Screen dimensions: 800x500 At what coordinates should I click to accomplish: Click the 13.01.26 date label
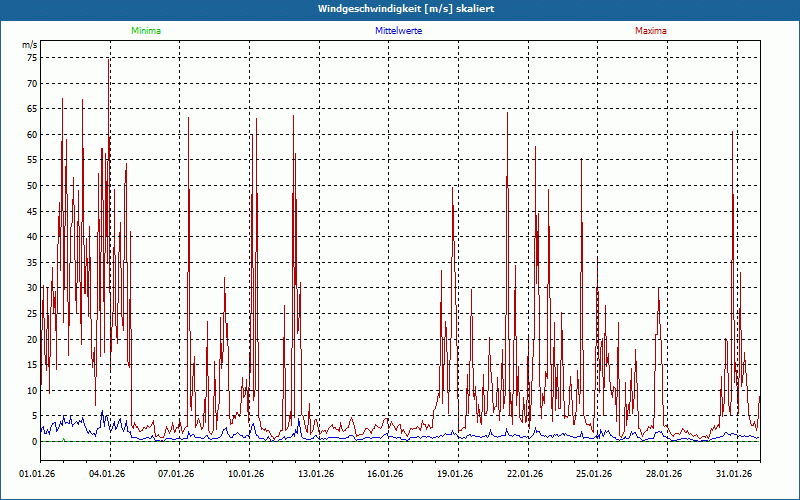(x=316, y=474)
